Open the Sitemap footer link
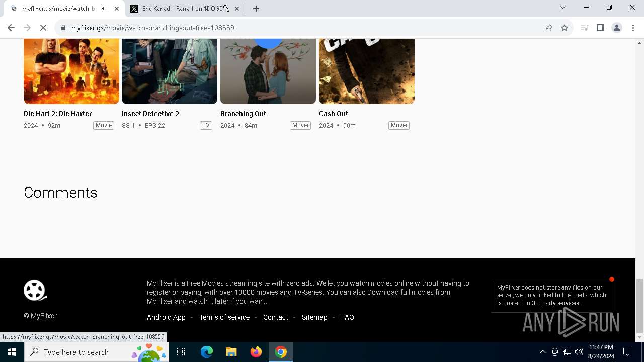644x362 pixels. 314,317
